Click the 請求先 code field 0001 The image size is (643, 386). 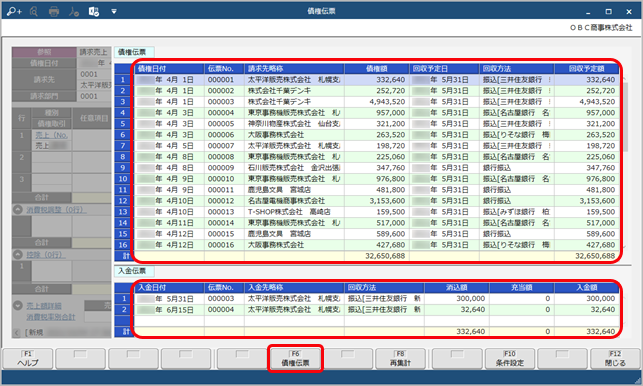click(94, 74)
